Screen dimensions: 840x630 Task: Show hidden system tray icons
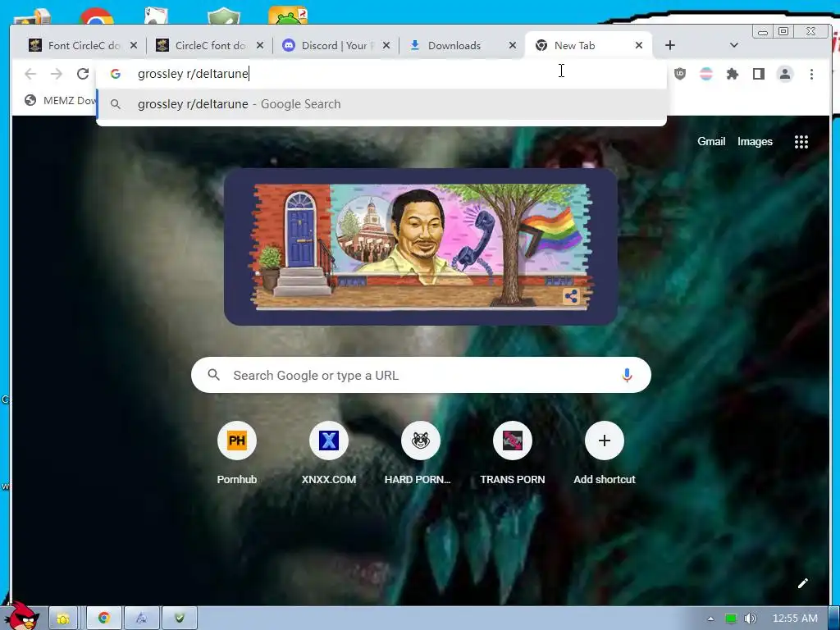pyautogui.click(x=710, y=619)
